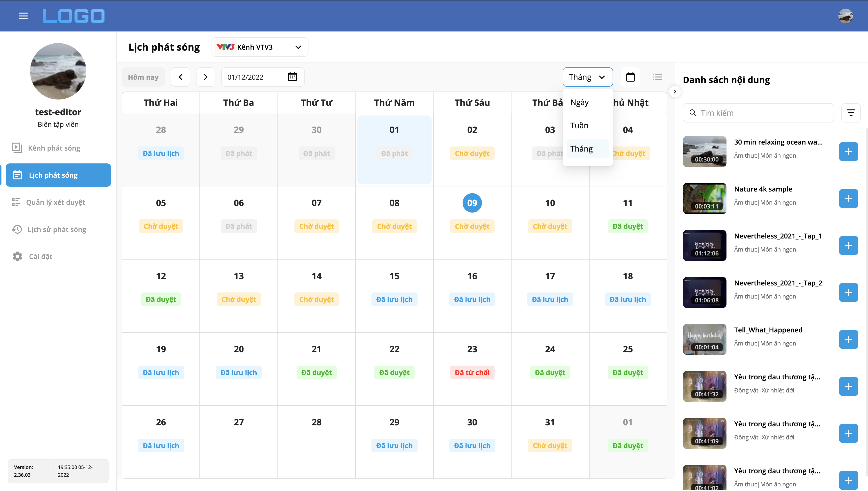The width and height of the screenshot is (868, 491).
Task: Open the content filter icon
Action: [x=851, y=113]
